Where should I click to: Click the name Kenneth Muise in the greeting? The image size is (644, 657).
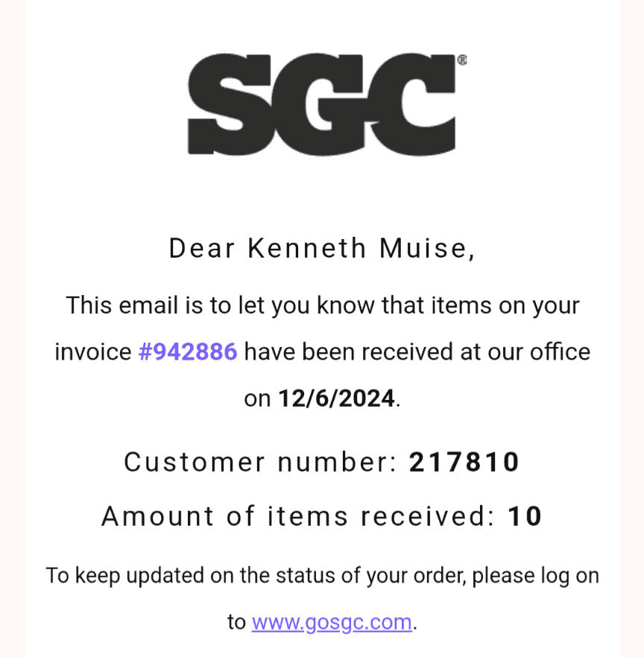coord(361,249)
